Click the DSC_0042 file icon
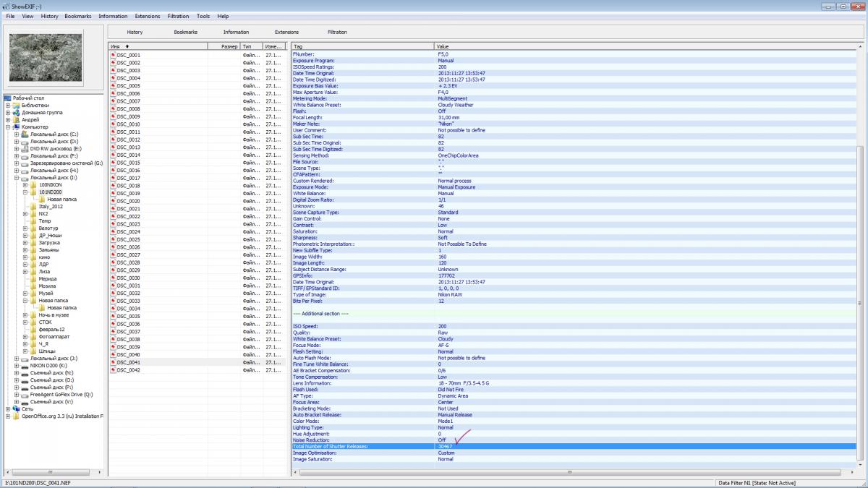The width and height of the screenshot is (868, 488). (x=113, y=370)
